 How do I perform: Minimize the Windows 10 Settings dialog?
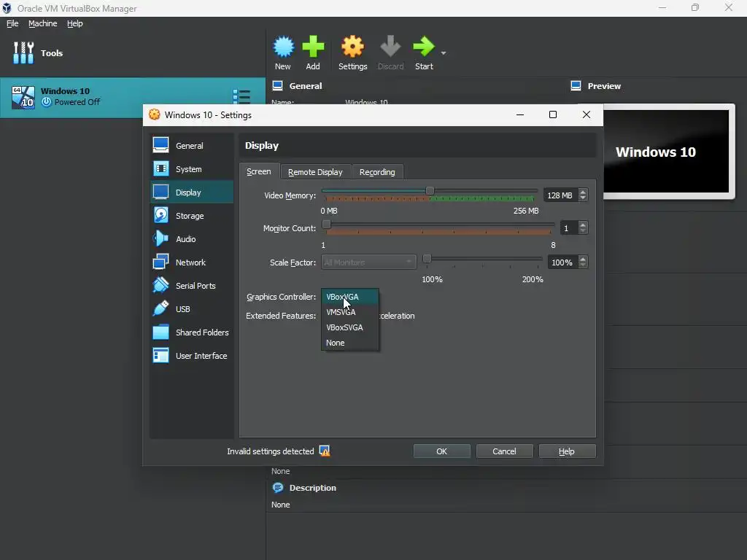tap(520, 114)
